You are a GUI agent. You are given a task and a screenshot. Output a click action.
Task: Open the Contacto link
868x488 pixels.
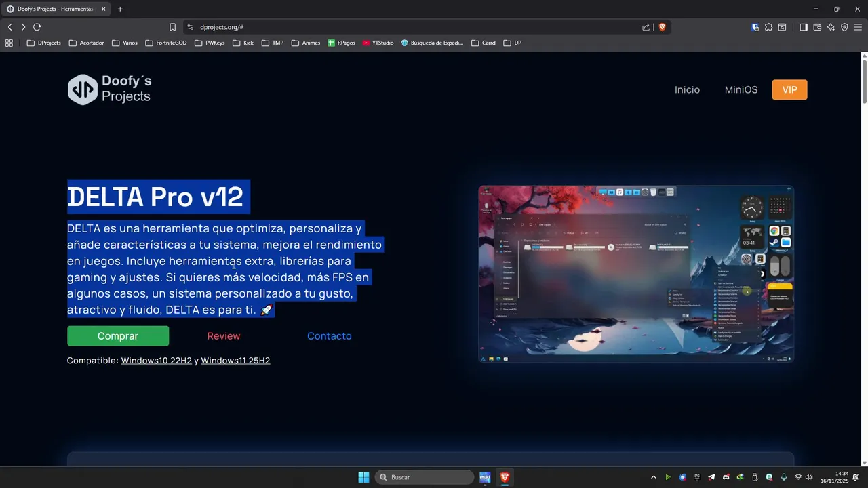point(329,336)
